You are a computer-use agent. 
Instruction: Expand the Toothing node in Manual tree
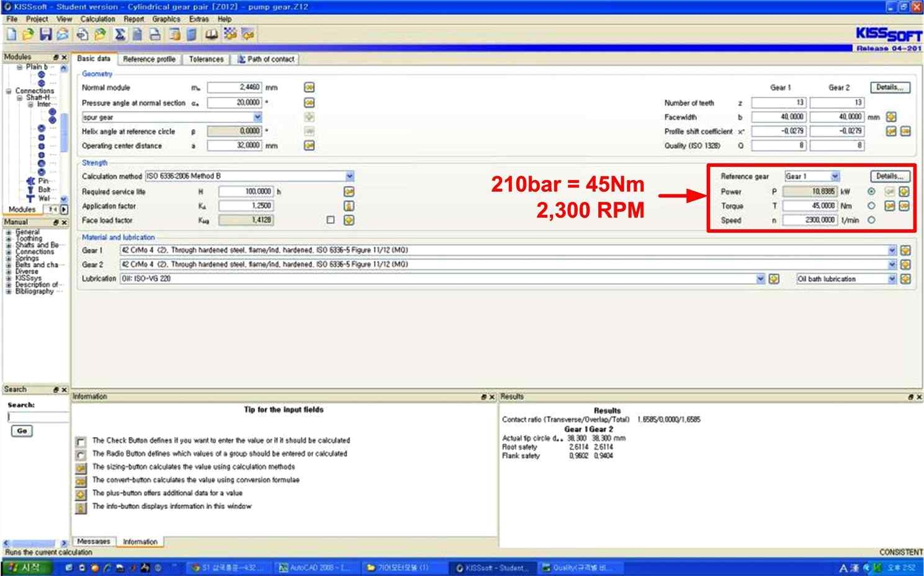(9, 239)
